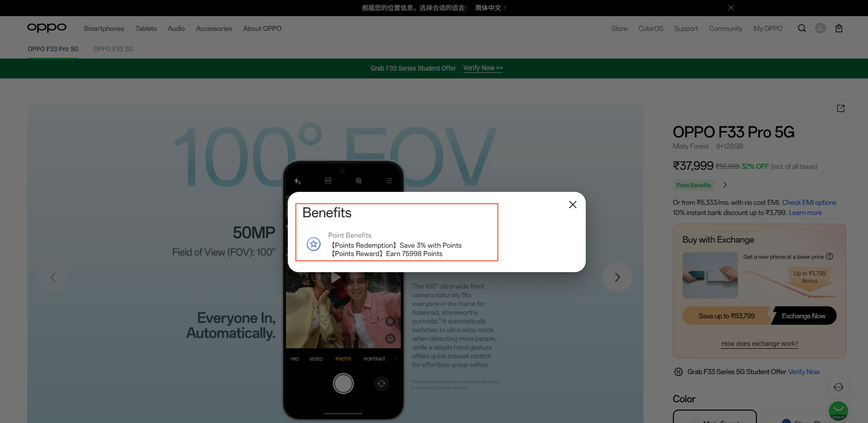Click the 32% OFF discount label
Viewport: 868px width, 423px height.
pos(755,167)
